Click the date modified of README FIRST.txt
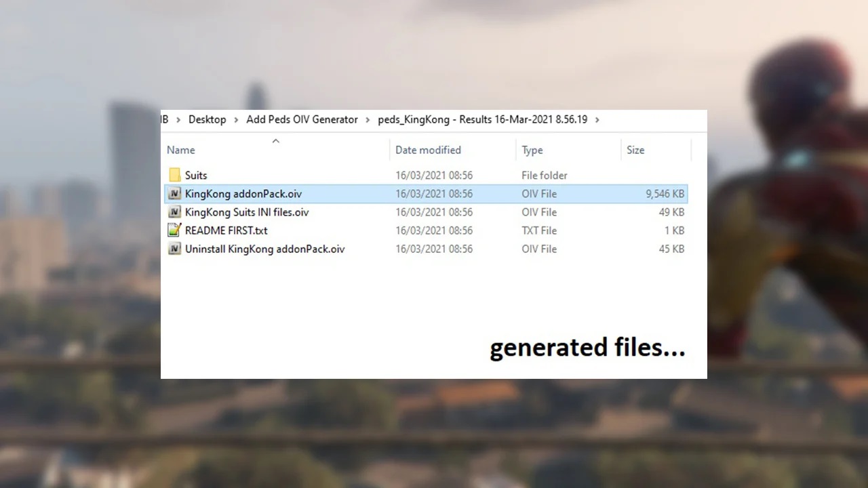Image resolution: width=868 pixels, height=488 pixels. click(x=434, y=230)
